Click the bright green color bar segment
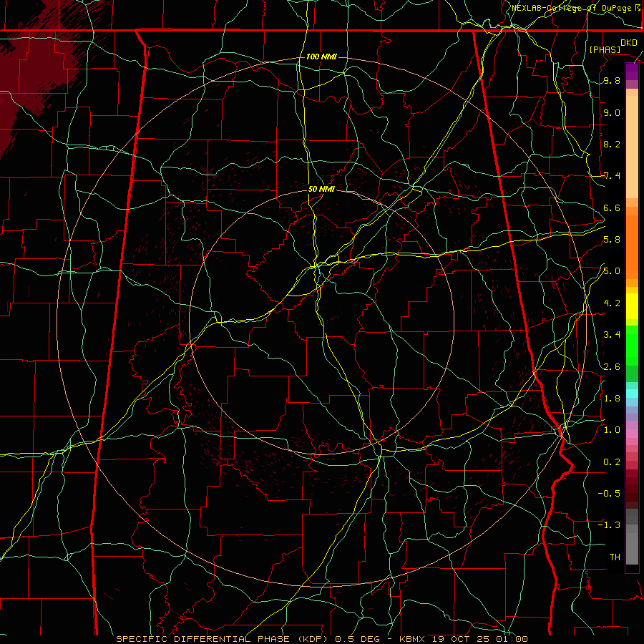644x644 pixels. point(632,345)
